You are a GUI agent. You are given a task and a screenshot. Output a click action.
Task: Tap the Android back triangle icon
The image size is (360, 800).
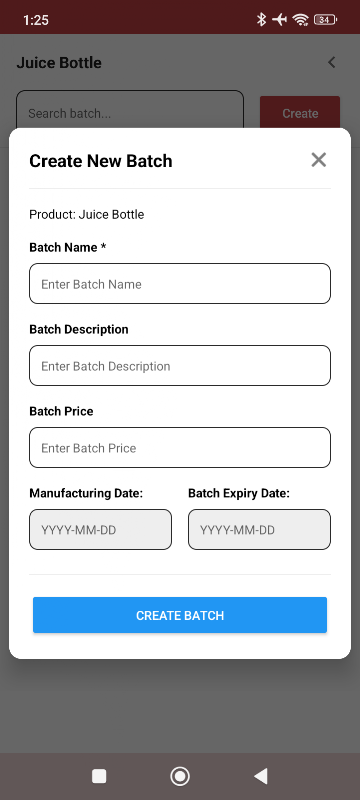click(261, 776)
